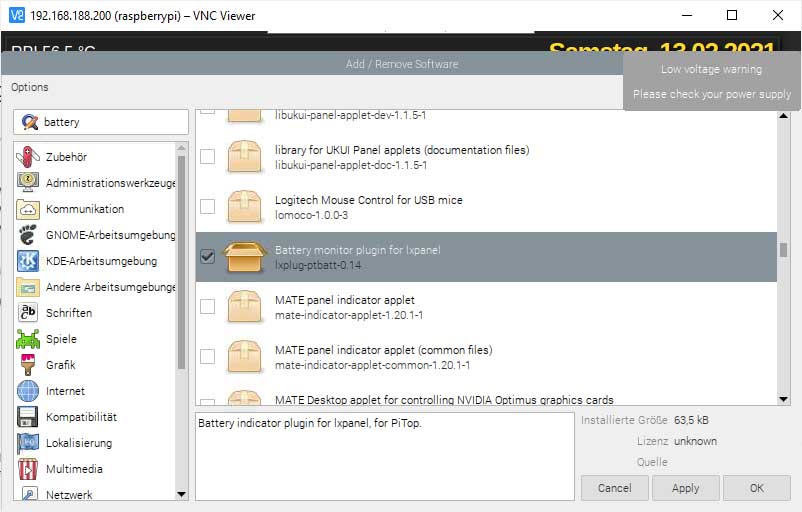
Task: Select the Multimedia film icon
Action: click(28, 469)
